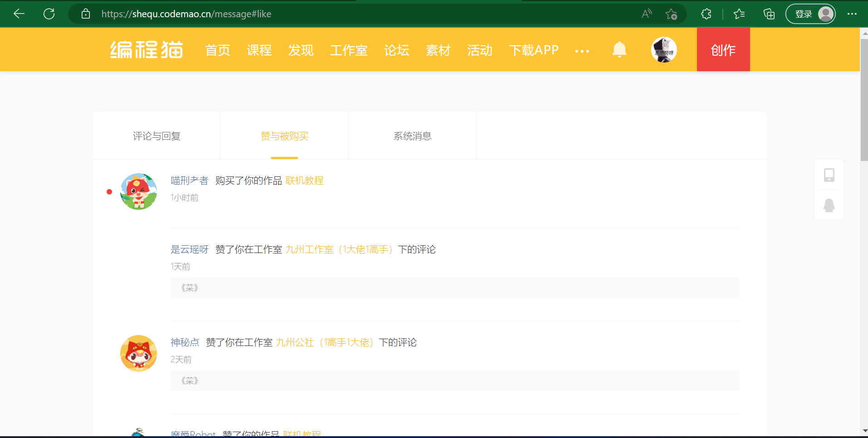Image resolution: width=868 pixels, height=438 pixels.
Task: Click 下载APP in the navigation bar
Action: (534, 50)
